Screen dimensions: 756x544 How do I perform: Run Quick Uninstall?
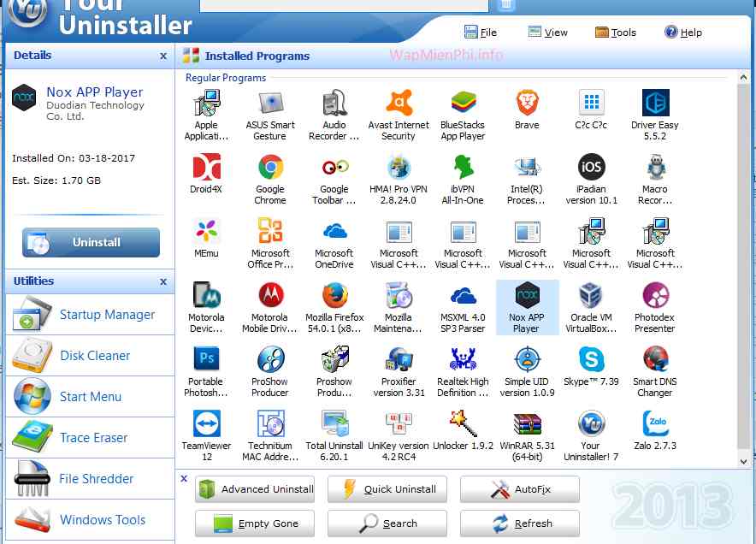click(387, 489)
